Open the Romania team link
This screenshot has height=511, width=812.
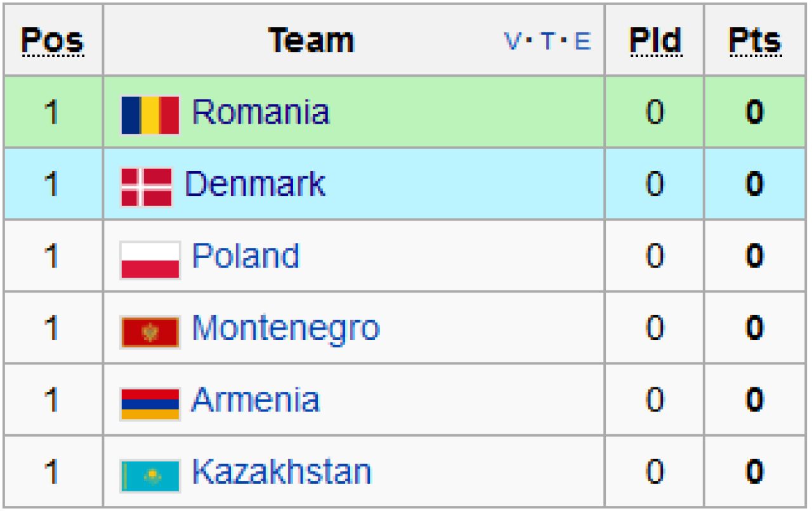(x=261, y=112)
